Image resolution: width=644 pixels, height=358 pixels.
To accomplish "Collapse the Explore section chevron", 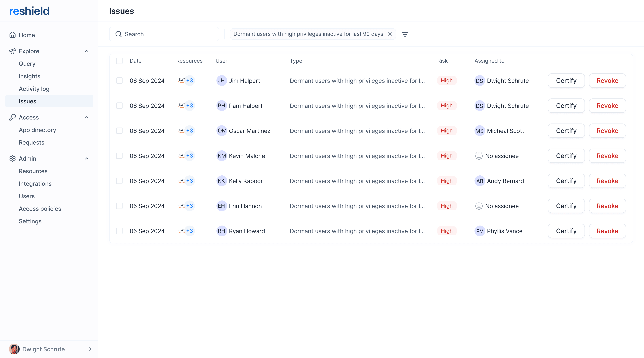I will point(87,51).
